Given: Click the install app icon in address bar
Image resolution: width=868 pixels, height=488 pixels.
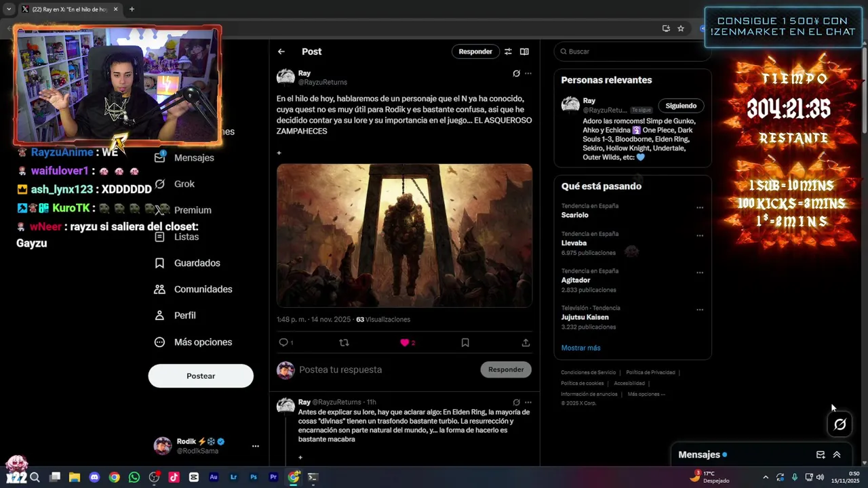Looking at the screenshot, I should [x=666, y=28].
